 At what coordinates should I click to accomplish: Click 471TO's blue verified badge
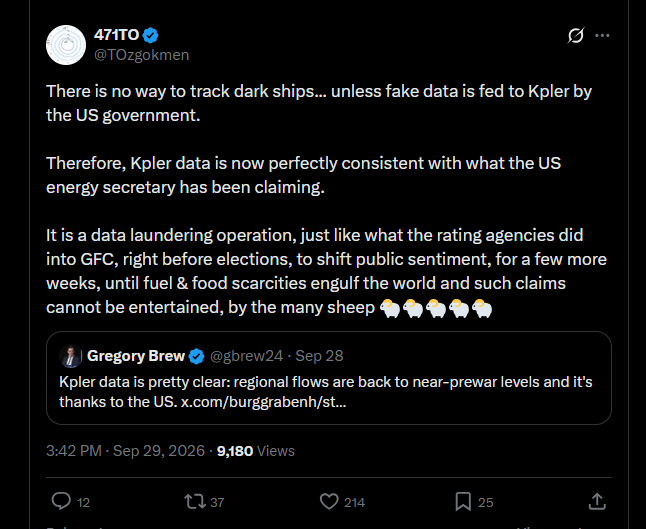pyautogui.click(x=150, y=35)
